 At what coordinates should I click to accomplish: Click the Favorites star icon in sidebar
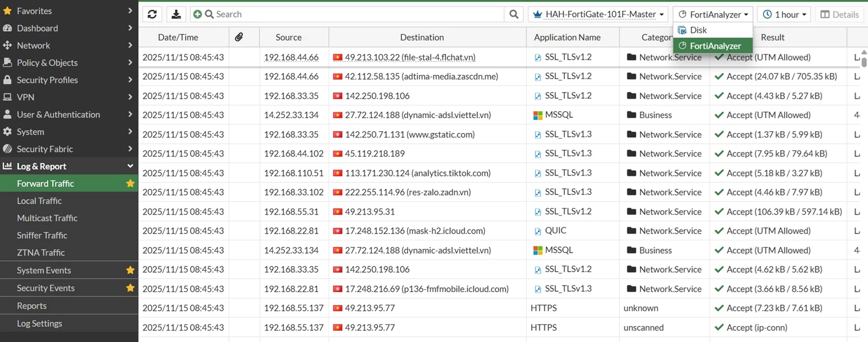click(7, 11)
